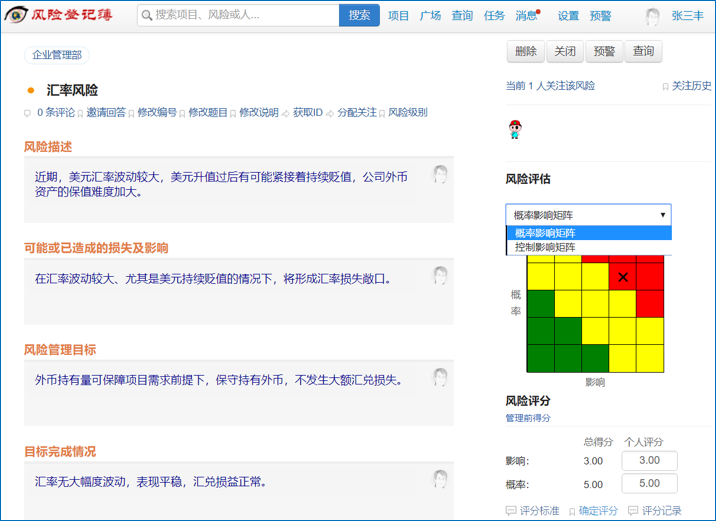The height and width of the screenshot is (521, 716).
Task: Click the 企业管理部 tag
Action: tap(57, 55)
